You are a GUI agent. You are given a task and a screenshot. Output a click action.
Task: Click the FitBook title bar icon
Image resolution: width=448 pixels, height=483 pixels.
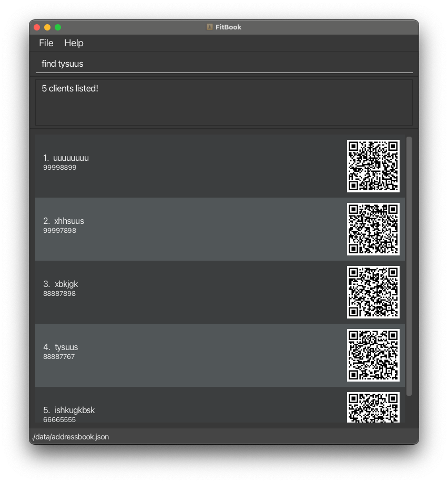(x=209, y=27)
